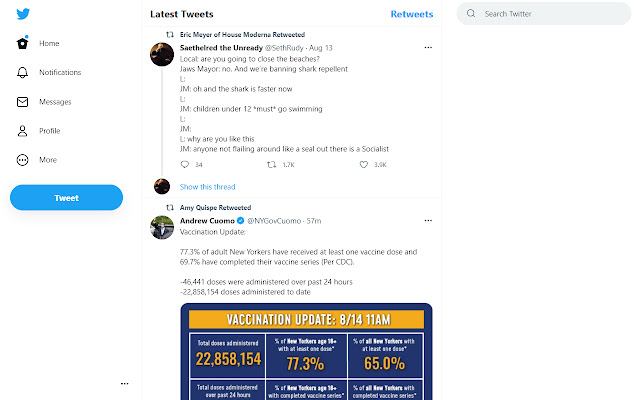Open Profile person icon
Image resolution: width=640 pixels, height=400 pixels.
coord(23,131)
